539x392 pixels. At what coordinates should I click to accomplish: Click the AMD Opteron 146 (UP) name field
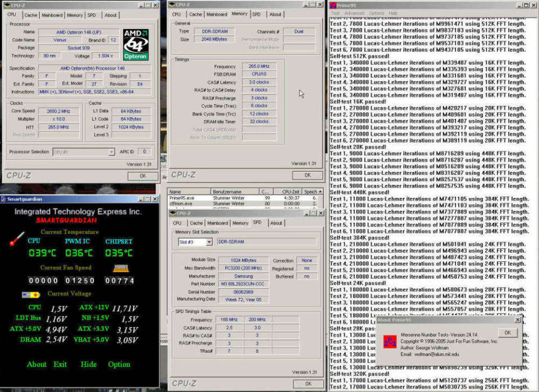point(79,32)
